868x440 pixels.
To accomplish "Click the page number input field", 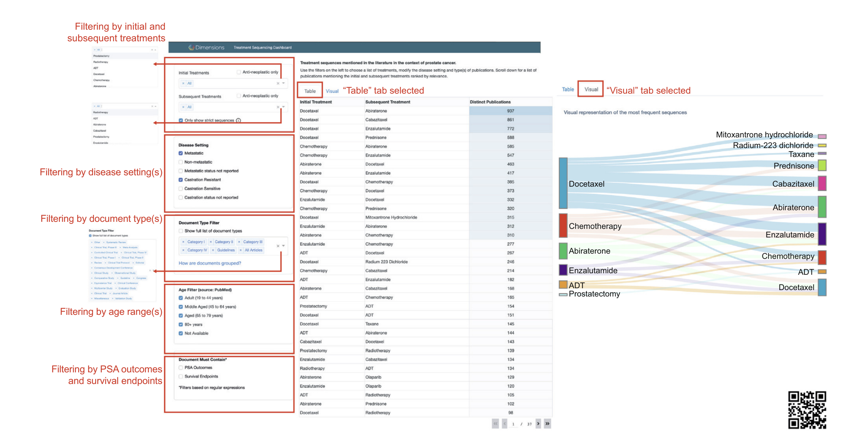I will pos(513,424).
